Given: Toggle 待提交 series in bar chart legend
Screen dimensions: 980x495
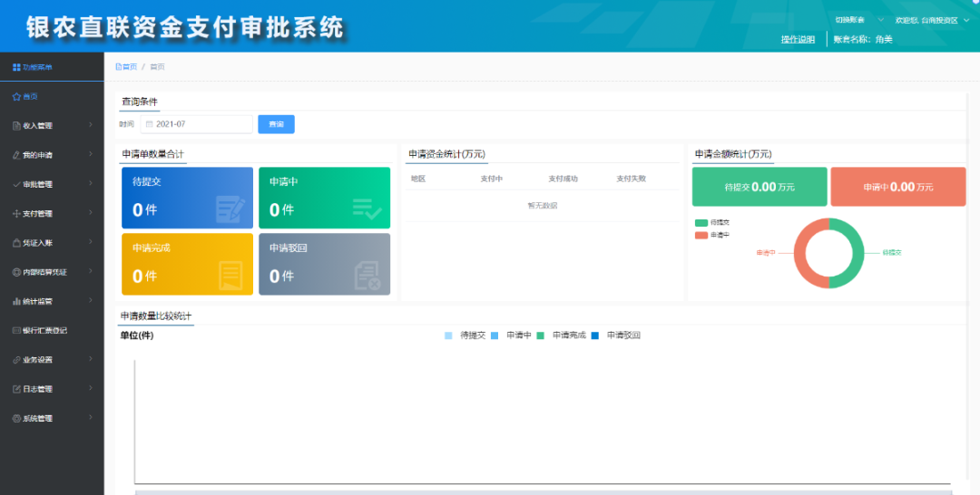Looking at the screenshot, I should click(x=449, y=335).
